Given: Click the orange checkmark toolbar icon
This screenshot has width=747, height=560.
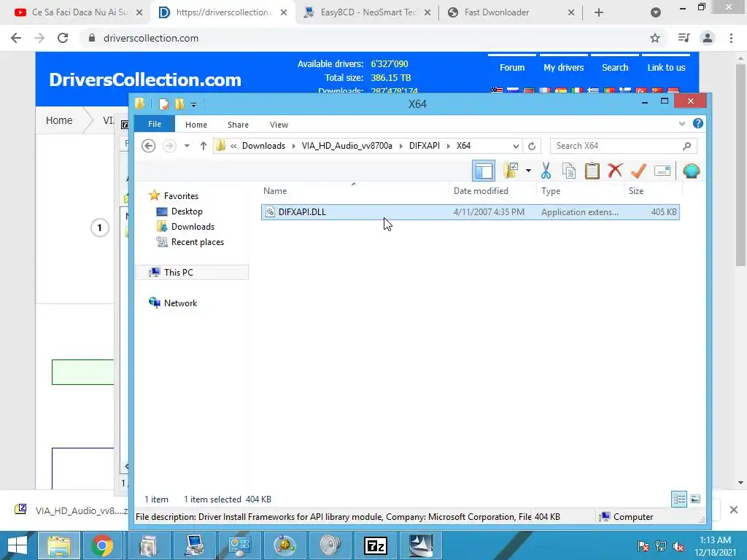Looking at the screenshot, I should coord(638,171).
